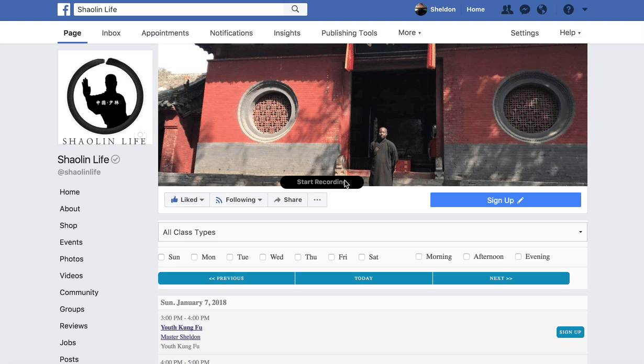
Task: Enable the Afternoon time filter
Action: point(467,256)
